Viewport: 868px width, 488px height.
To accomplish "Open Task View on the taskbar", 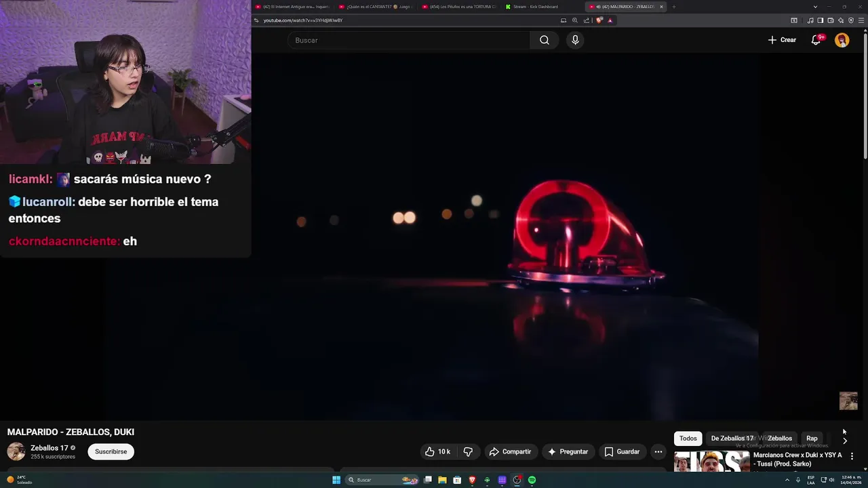I will click(x=428, y=480).
